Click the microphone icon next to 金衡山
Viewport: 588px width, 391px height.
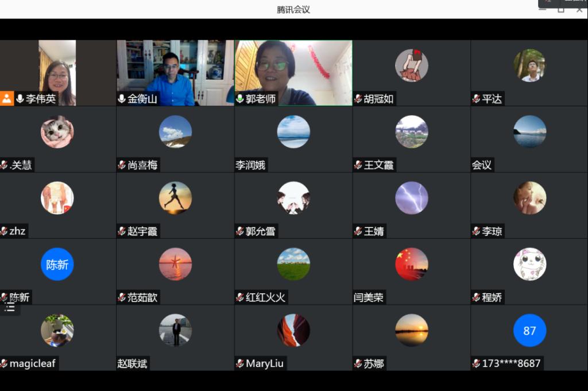tap(122, 99)
